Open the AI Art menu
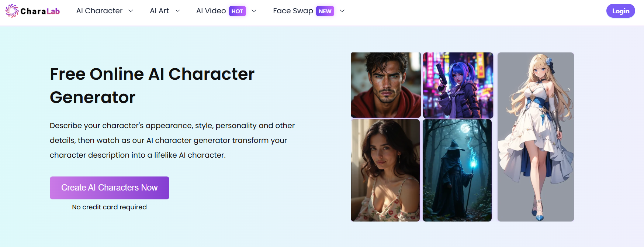The width and height of the screenshot is (644, 247). point(159,11)
